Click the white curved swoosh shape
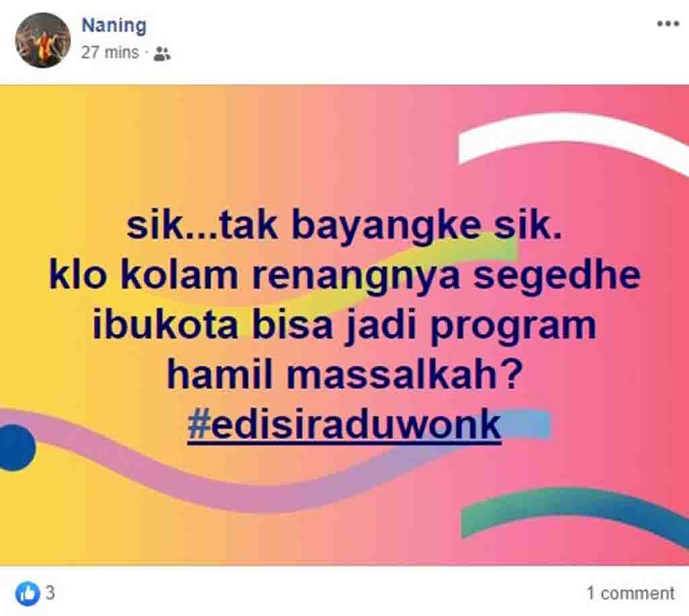This screenshot has height=616, width=689. coord(571,136)
